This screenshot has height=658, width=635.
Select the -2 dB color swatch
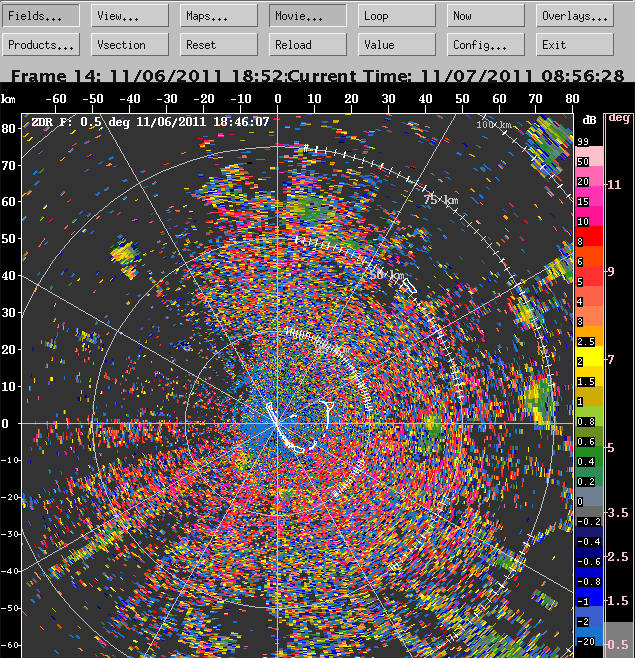pyautogui.click(x=589, y=616)
